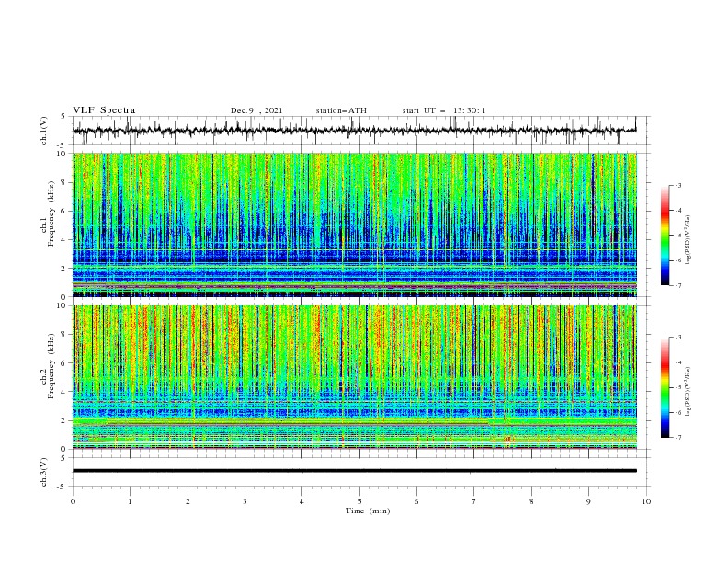Select the "start UT = 13:30:1" text
Viewport: 728px width, 563px height.
[444, 110]
